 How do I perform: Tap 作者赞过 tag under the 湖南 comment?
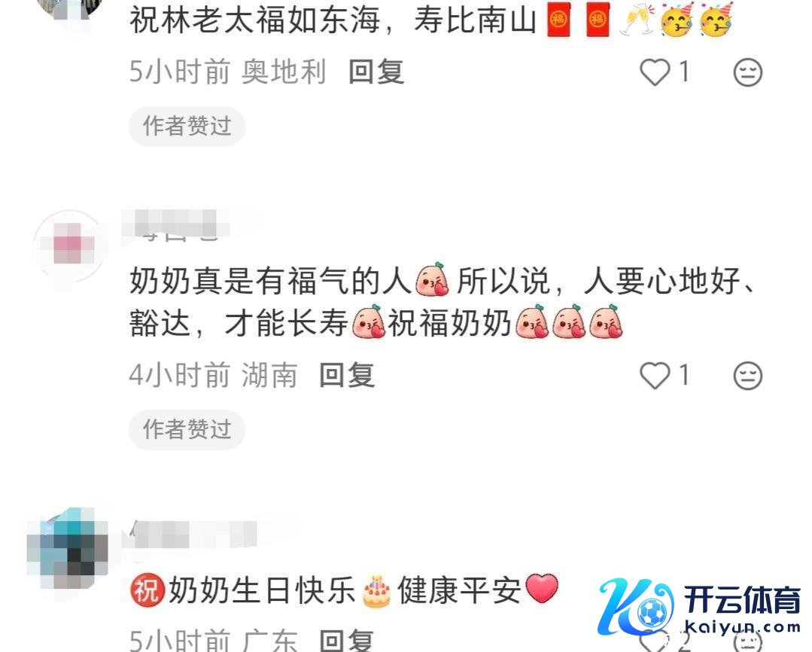(187, 429)
